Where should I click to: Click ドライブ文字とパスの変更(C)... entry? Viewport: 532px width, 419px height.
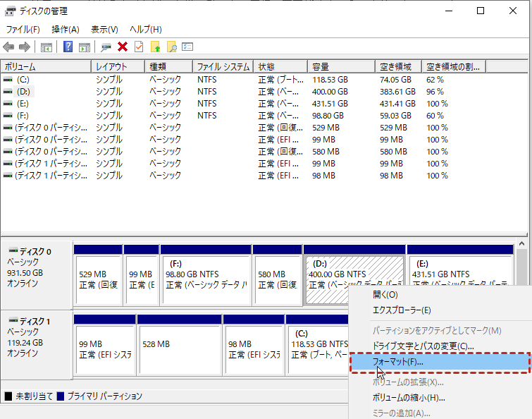(x=423, y=346)
